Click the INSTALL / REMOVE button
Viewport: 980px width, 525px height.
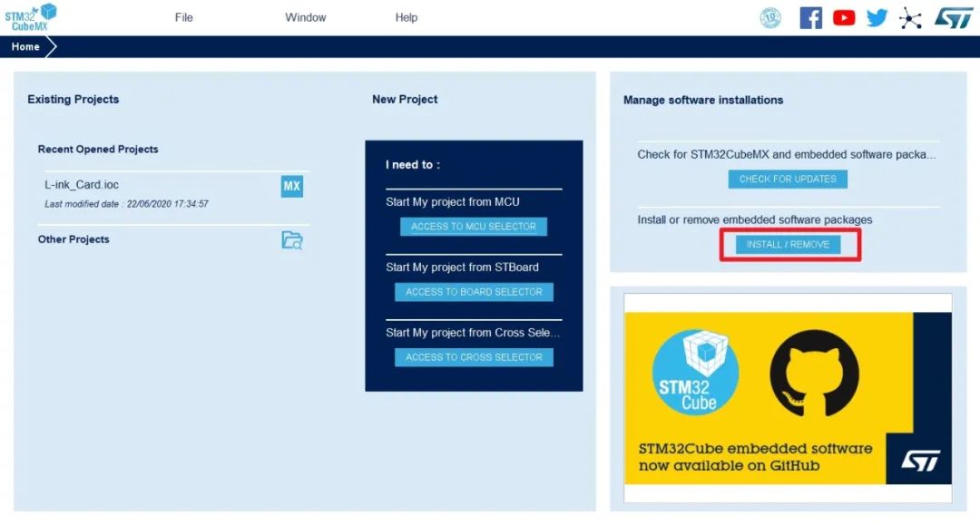pyautogui.click(x=788, y=245)
